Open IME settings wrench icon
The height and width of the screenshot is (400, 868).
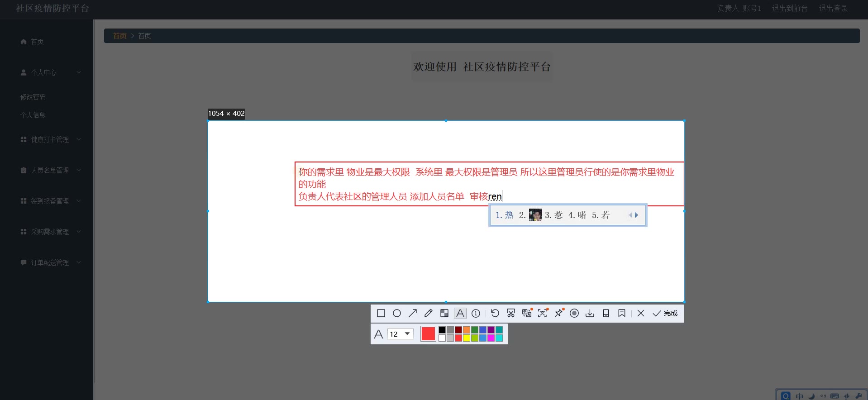click(x=858, y=396)
